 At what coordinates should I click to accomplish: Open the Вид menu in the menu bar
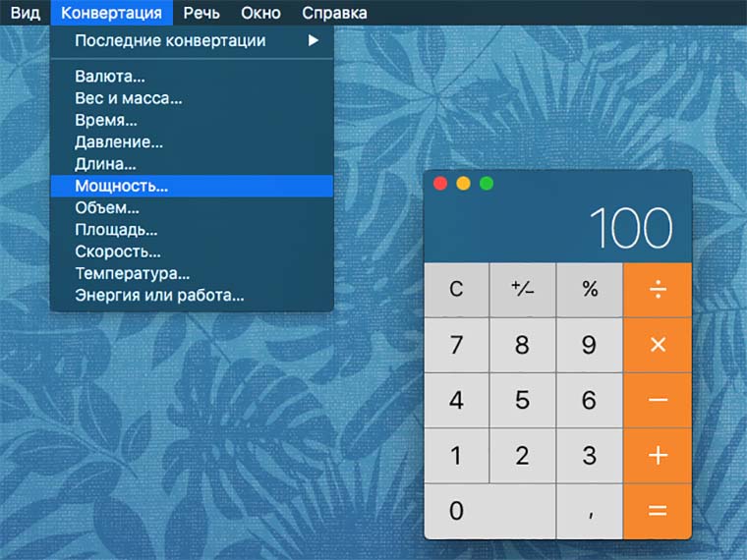point(25,13)
